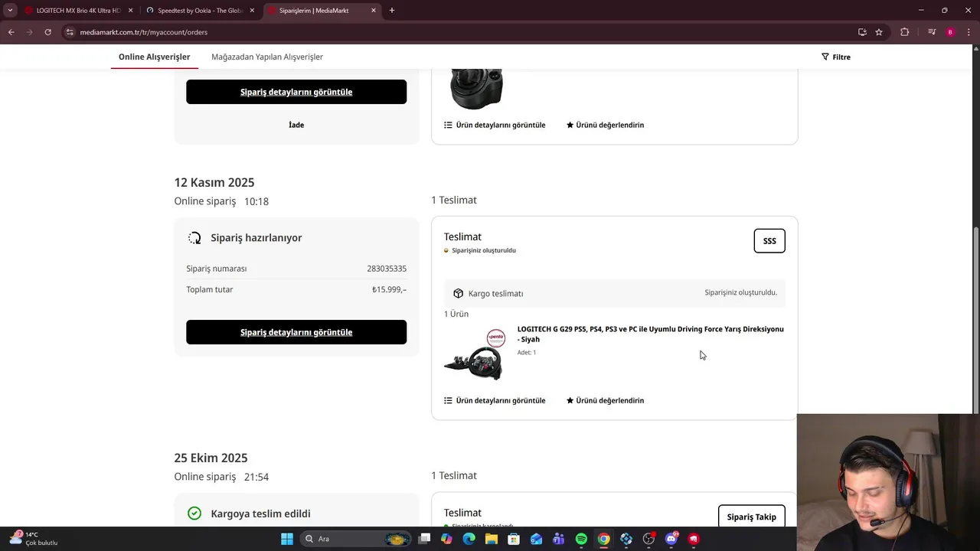Click the Kargo teslimatı package icon
This screenshot has width=980, height=551.
[458, 293]
